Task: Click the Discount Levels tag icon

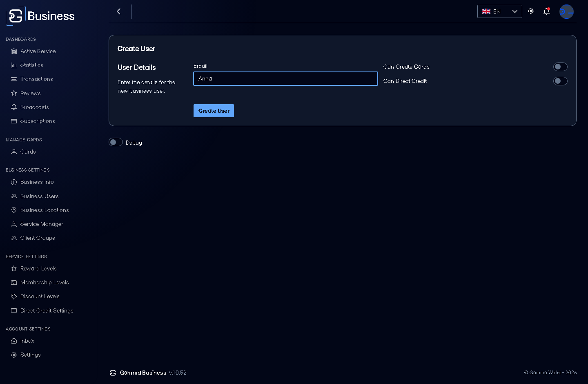Action: click(14, 297)
